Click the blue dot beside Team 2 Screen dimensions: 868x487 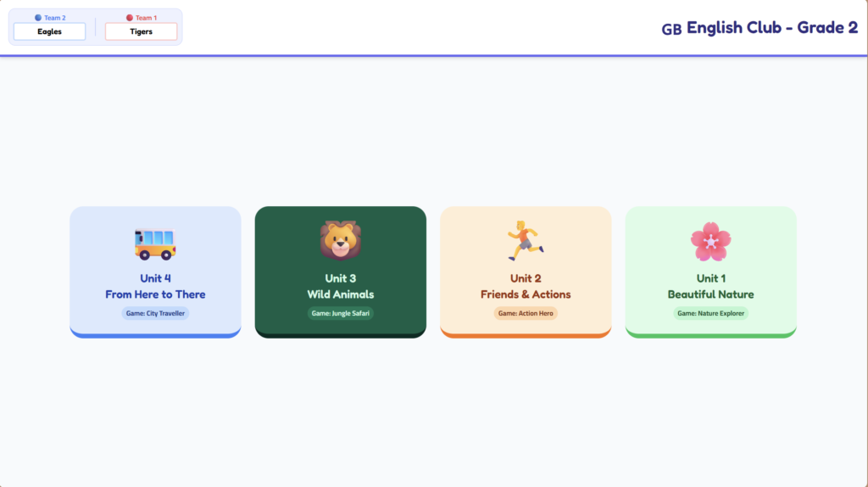click(x=38, y=18)
